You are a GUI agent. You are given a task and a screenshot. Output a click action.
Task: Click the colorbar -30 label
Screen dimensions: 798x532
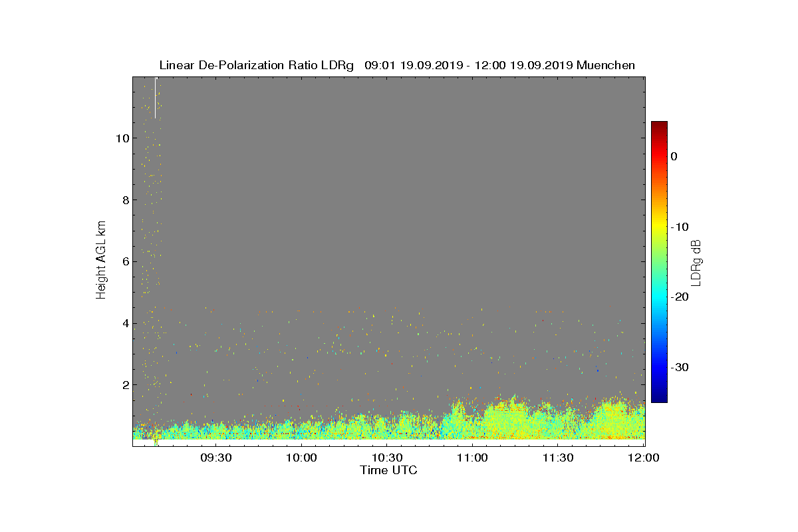click(680, 368)
